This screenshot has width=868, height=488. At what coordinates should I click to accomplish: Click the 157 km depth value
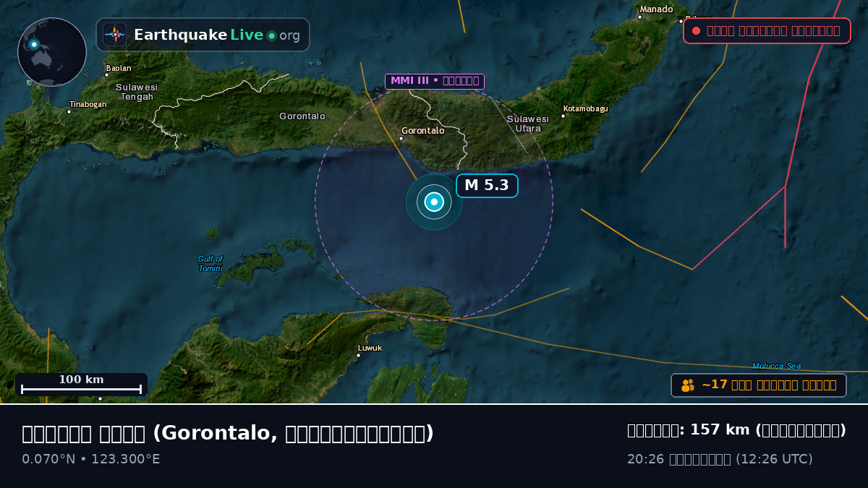(x=720, y=430)
